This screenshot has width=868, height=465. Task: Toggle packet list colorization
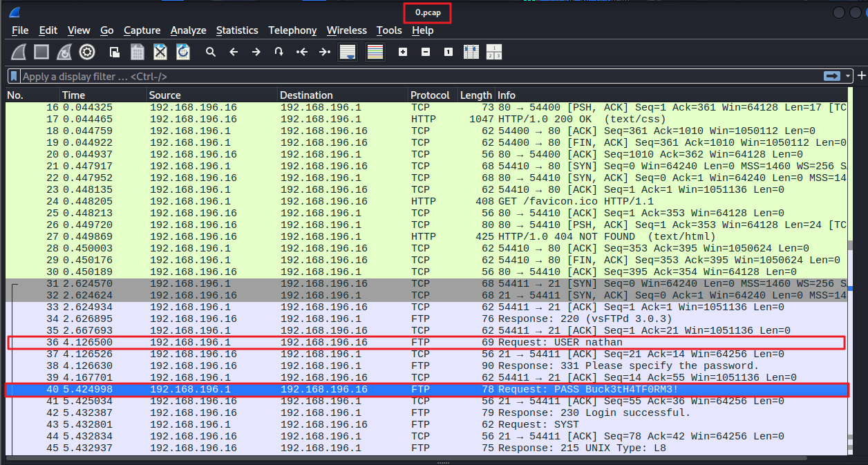pyautogui.click(x=375, y=52)
